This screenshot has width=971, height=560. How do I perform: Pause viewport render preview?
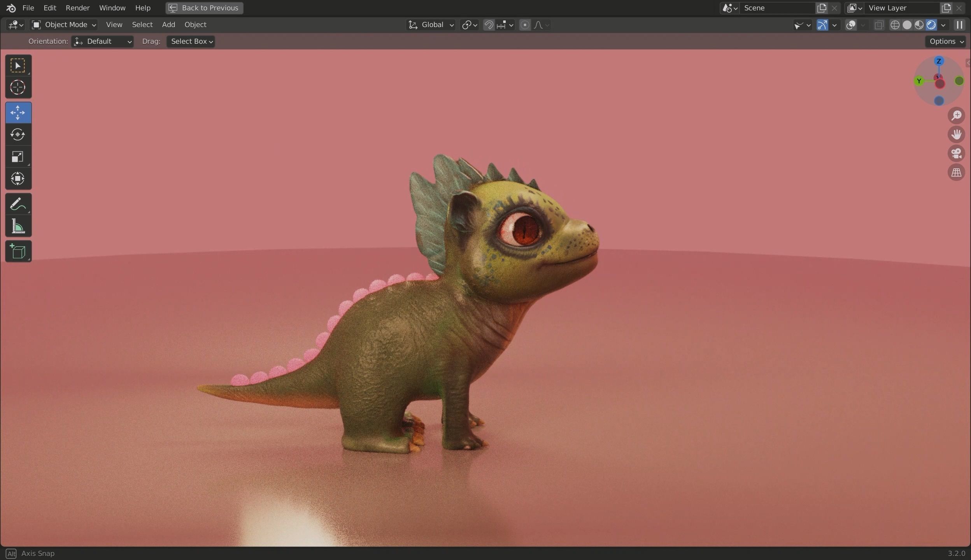(959, 25)
